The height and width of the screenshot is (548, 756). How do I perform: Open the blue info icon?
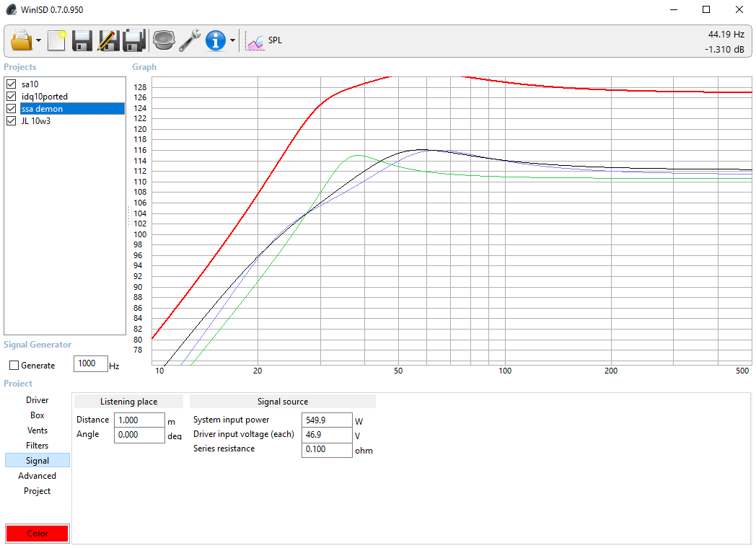(215, 40)
